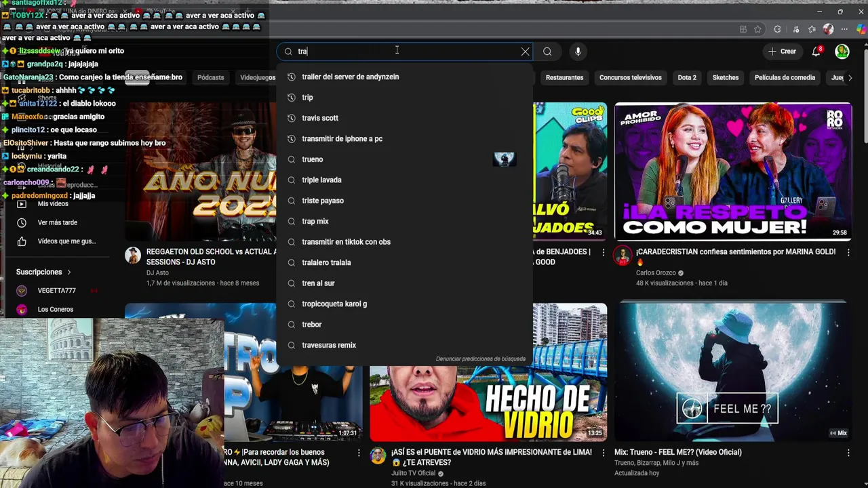Open the Carlos Orozco channel name link
The width and height of the screenshot is (868, 488).
[656, 273]
